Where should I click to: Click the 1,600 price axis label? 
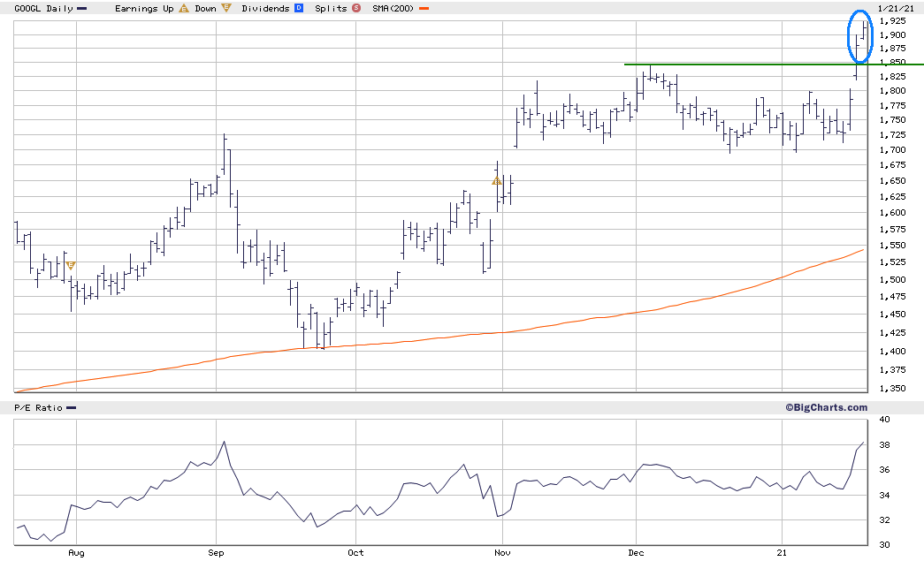point(893,213)
